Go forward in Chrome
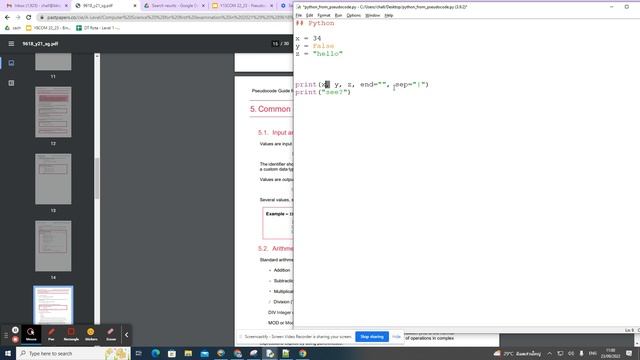The height and width of the screenshot is (360, 640). [18, 18]
